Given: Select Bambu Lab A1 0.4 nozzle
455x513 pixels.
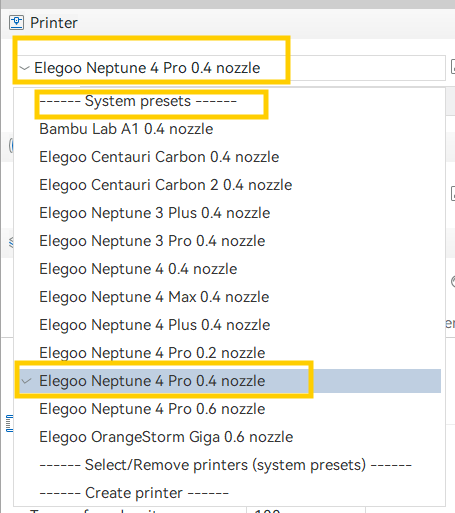Looking at the screenshot, I should pos(126,129).
